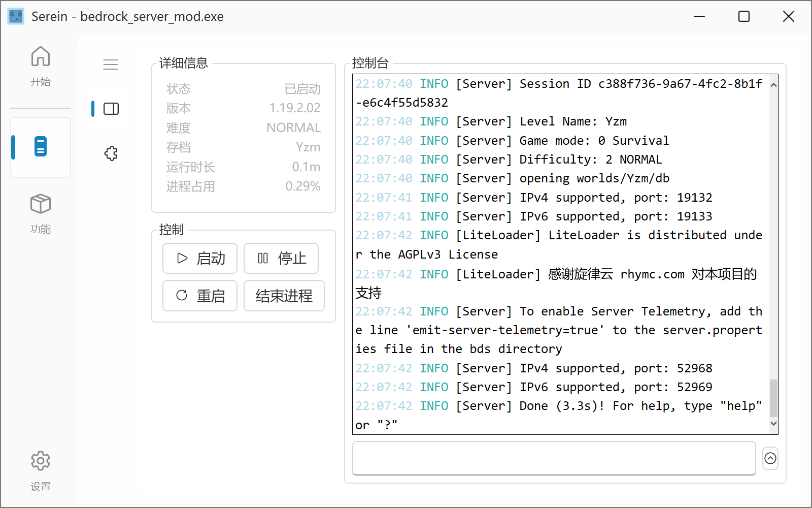Open the 功能 cube page

click(41, 213)
